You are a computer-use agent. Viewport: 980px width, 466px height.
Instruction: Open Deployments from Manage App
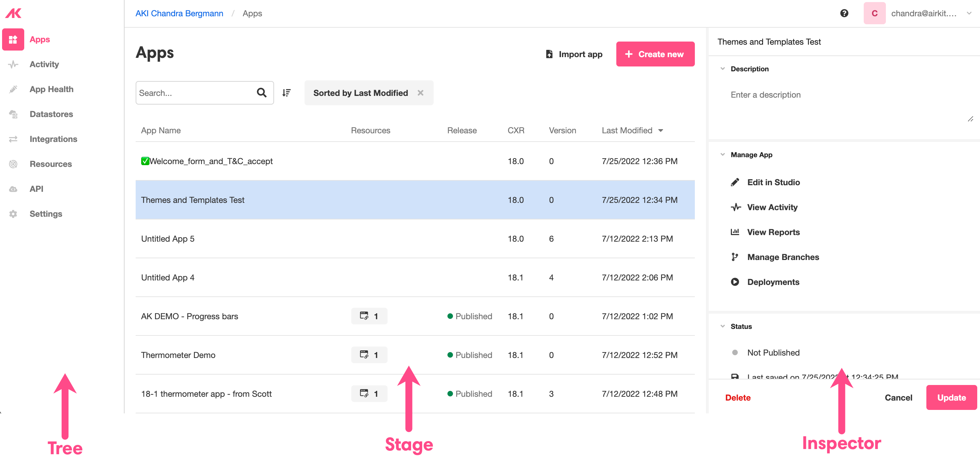click(773, 282)
